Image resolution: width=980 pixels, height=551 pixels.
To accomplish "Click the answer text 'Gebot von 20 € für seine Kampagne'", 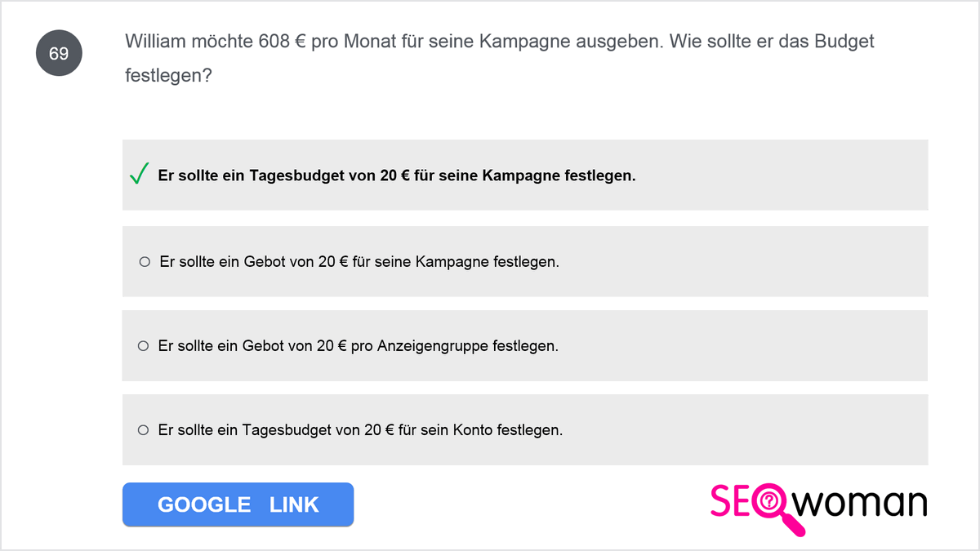I will [x=359, y=262].
